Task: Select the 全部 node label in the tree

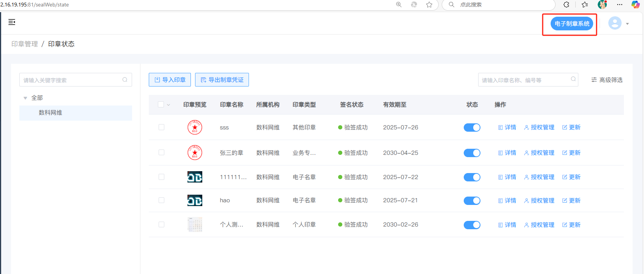Action: (37, 98)
